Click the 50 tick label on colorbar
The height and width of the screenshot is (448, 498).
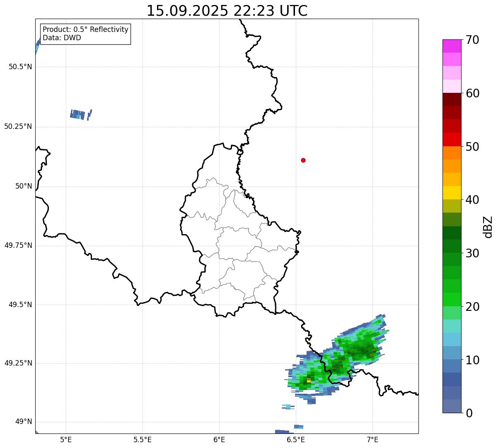point(472,147)
